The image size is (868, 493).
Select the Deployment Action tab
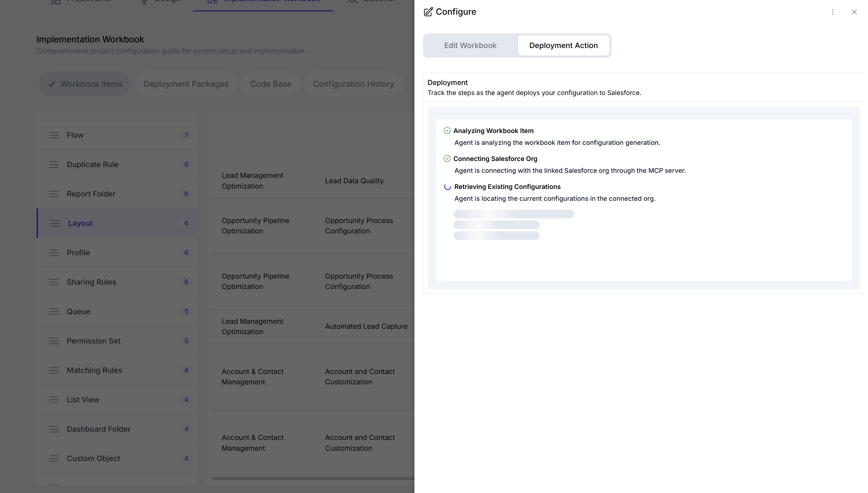[563, 46]
